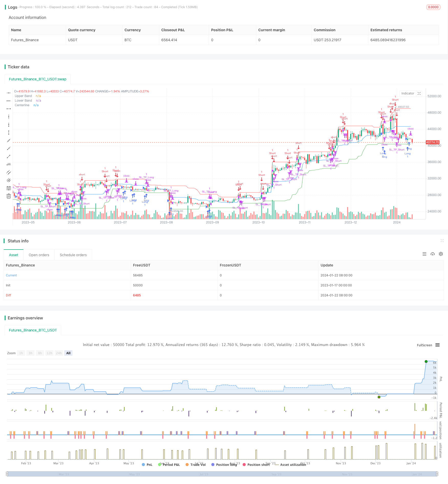This screenshot has height=484, width=448.
Task: Click the range navigator bar near Jul '23
Action: (204, 474)
